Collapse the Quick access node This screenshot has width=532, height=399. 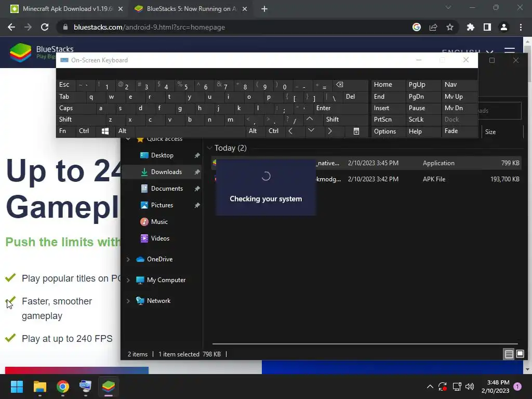pyautogui.click(x=128, y=139)
